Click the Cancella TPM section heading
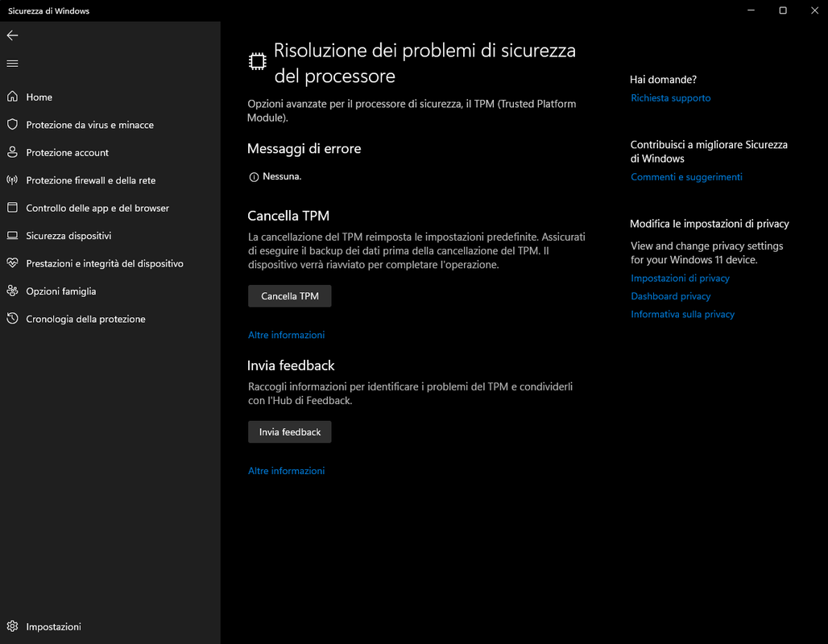Viewport: 828px width, 644px height. [288, 216]
